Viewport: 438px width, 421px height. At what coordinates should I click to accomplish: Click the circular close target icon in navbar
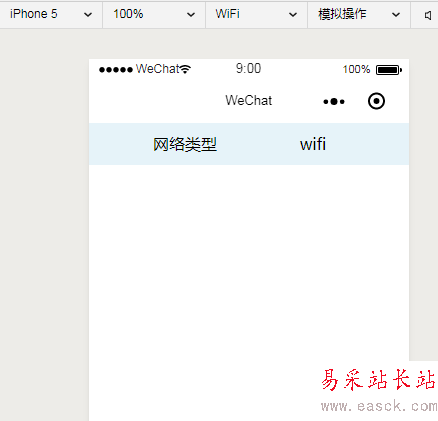click(376, 101)
